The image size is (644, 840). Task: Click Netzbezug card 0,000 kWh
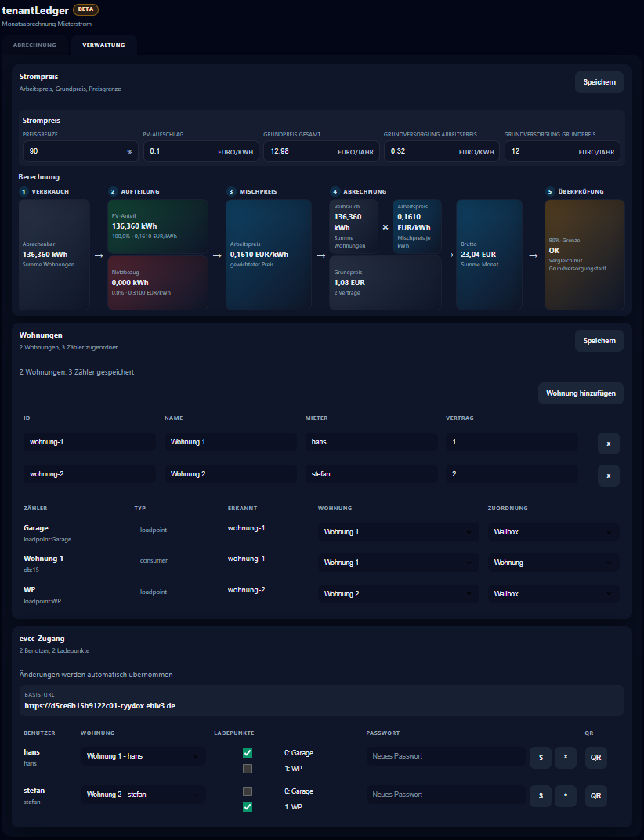click(157, 282)
